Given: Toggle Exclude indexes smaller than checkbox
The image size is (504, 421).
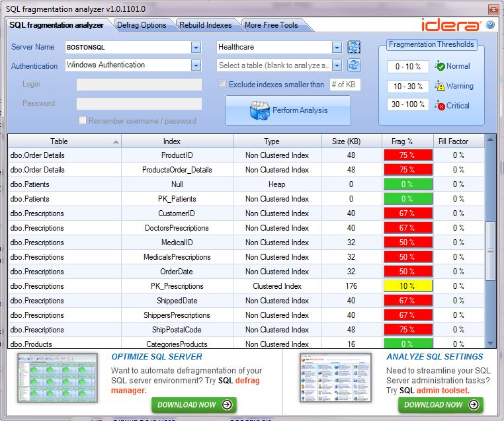Looking at the screenshot, I should point(222,84).
